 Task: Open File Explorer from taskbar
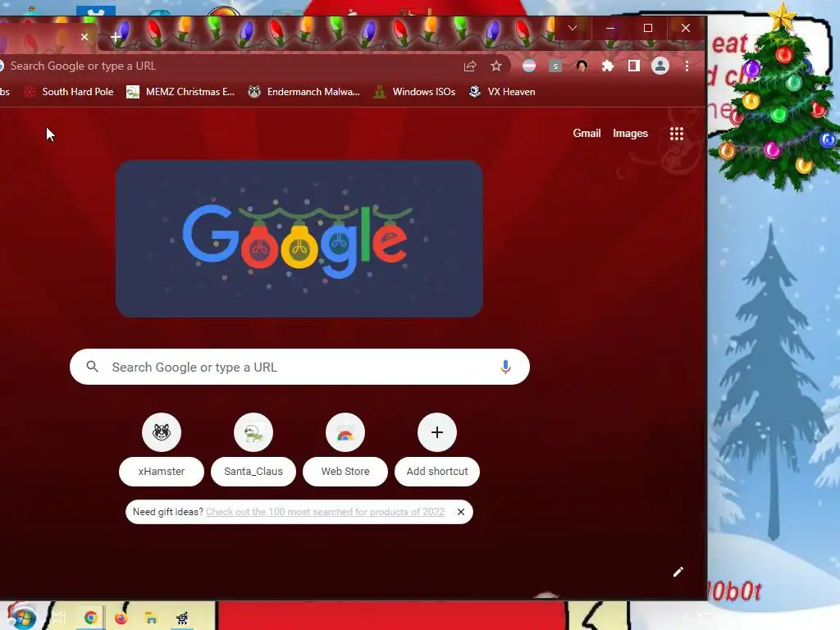coord(152,618)
